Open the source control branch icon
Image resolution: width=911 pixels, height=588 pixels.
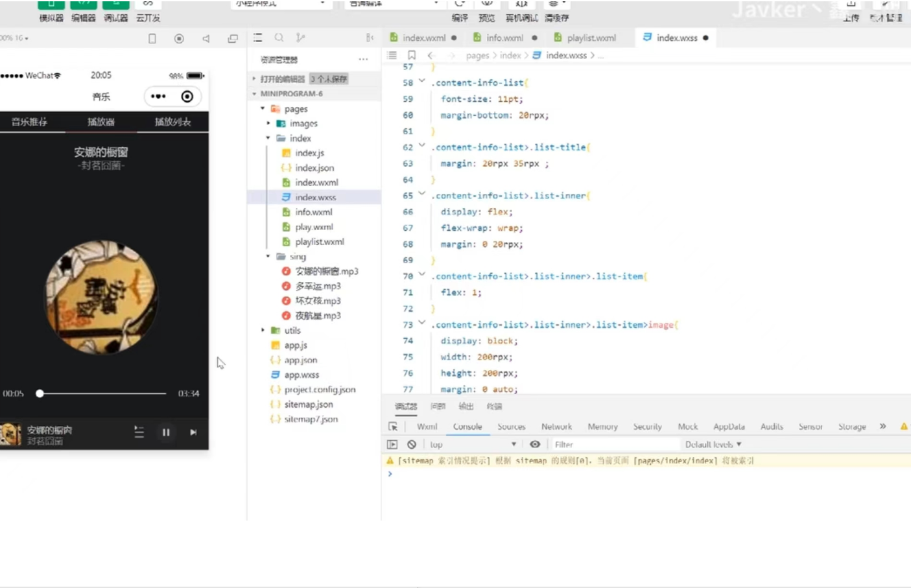tap(300, 38)
